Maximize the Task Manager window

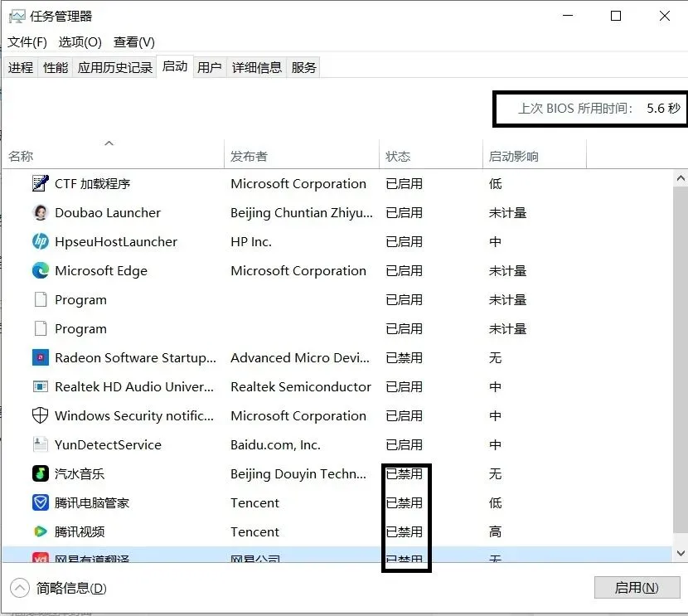pyautogui.click(x=616, y=16)
